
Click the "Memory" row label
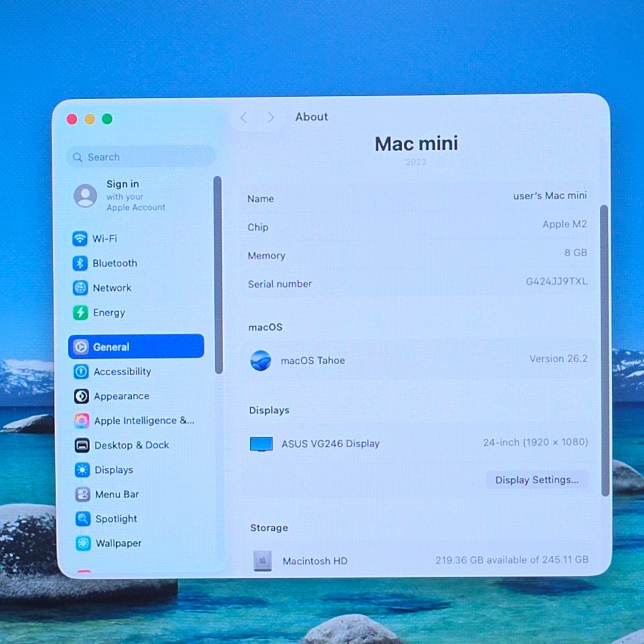pos(267,256)
